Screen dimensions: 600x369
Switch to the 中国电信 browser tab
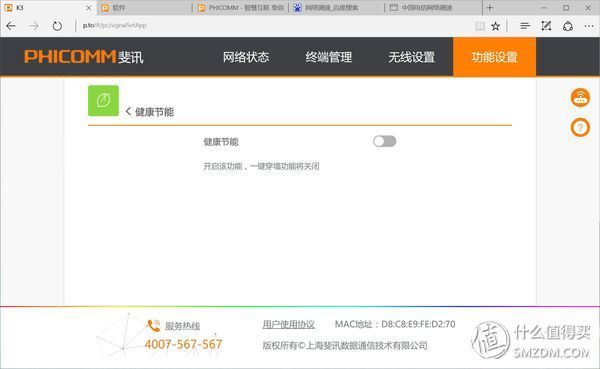433,8
